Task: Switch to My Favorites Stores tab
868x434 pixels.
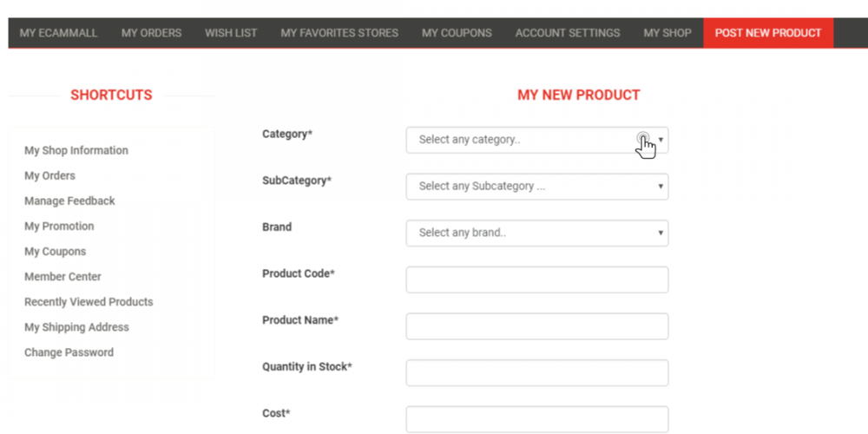Action: (x=339, y=33)
